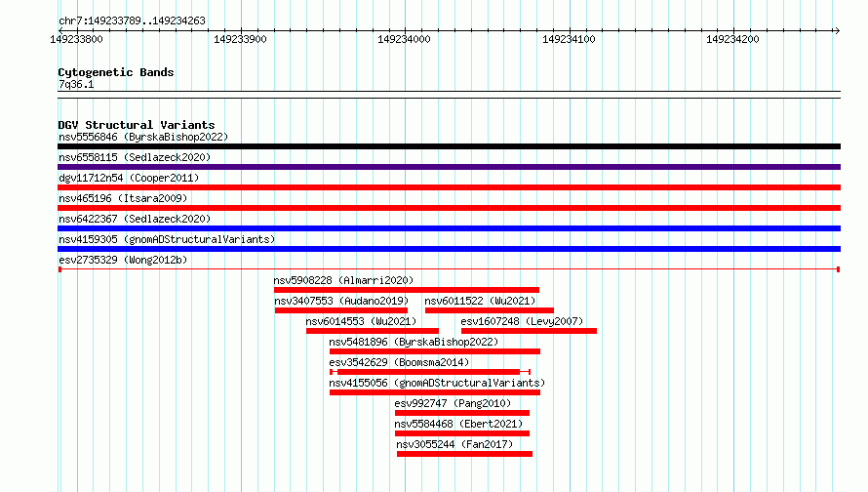The height and width of the screenshot is (492, 868).
Task: Click the chr7:149233789..149234263 region label
Action: [132, 20]
